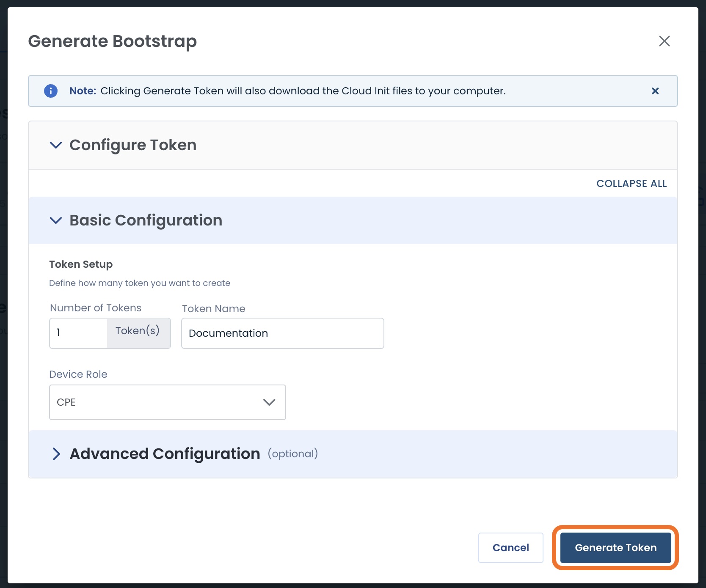Click the Token Setup heading
The image size is (706, 588).
81,264
